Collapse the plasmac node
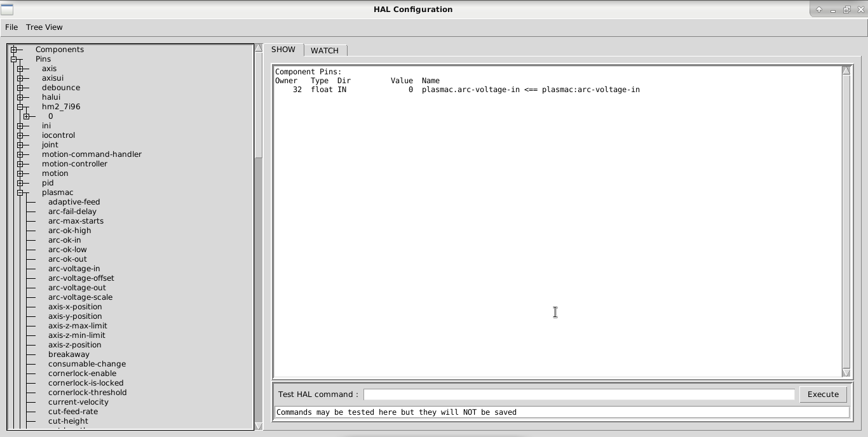 click(20, 192)
